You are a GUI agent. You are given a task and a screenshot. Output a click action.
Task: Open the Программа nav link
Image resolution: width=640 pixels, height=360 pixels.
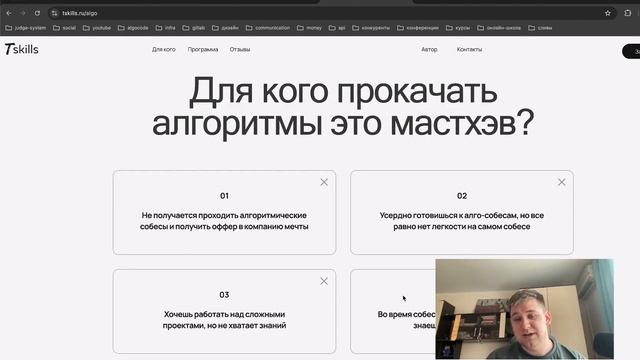pyautogui.click(x=203, y=49)
